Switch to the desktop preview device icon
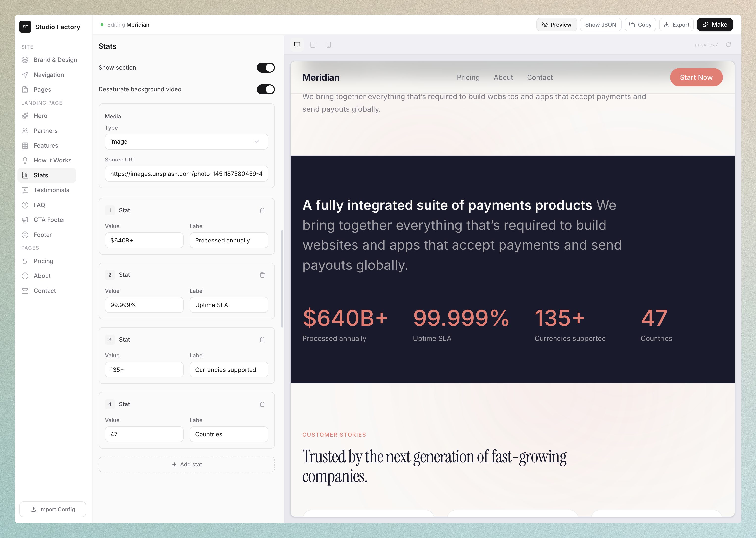The height and width of the screenshot is (538, 756). [x=297, y=45]
